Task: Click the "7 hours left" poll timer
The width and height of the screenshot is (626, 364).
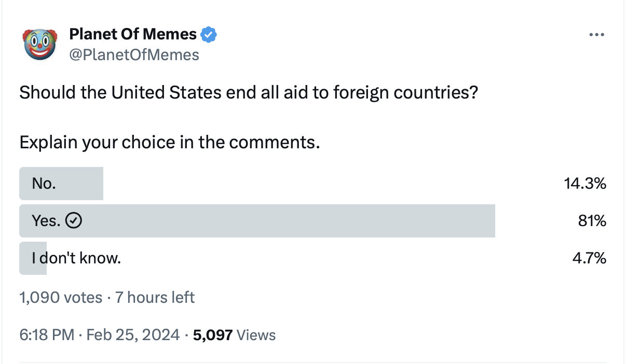Action: [155, 298]
